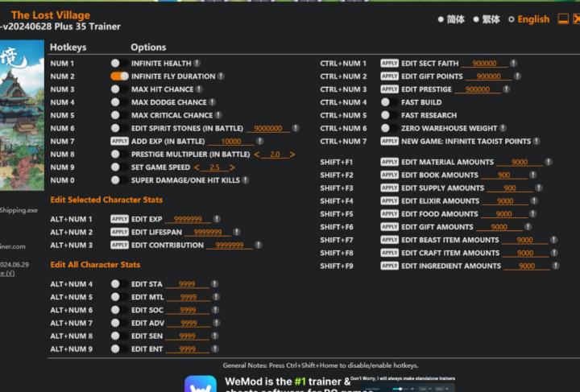The image size is (580, 392).
Task: Click the WeMod app logo
Action: 201,383
